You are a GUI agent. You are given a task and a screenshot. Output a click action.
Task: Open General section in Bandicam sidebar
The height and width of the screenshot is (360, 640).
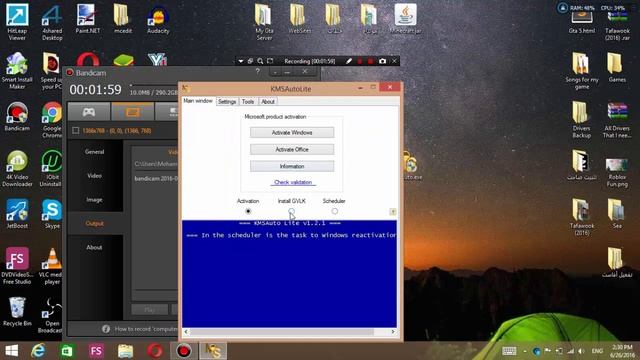click(94, 152)
